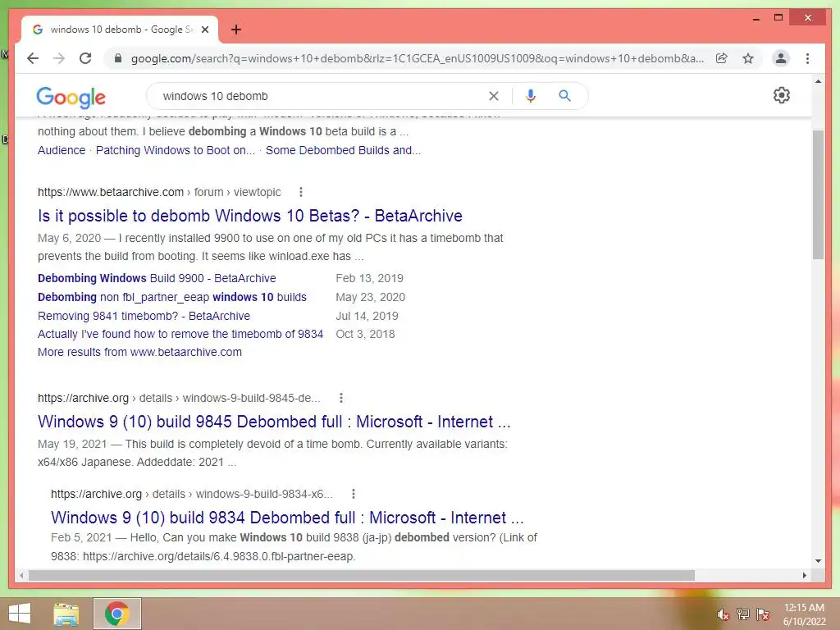
Task: Click the Google logo
Action: tap(71, 97)
